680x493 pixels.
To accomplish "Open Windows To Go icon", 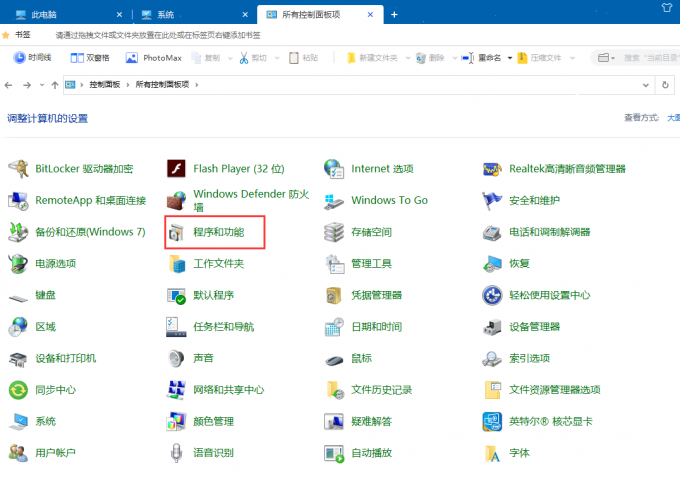I will pos(334,201).
